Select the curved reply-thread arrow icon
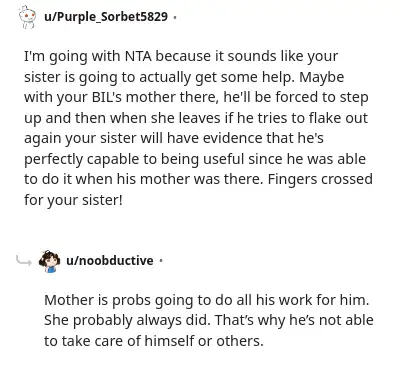This screenshot has height=376, width=400. (24, 260)
